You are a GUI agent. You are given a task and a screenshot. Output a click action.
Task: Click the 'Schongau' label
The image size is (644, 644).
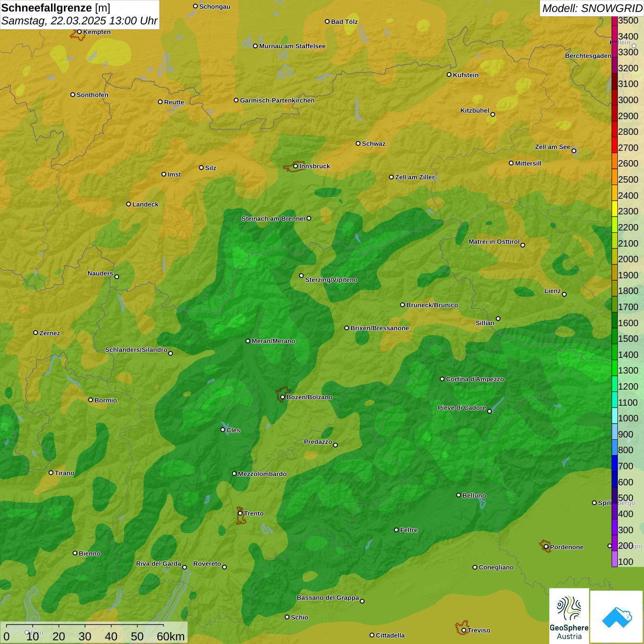(x=215, y=6)
